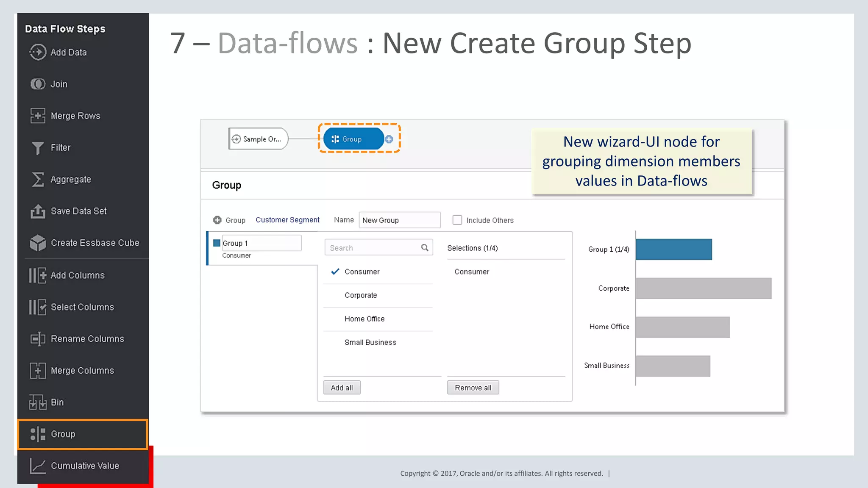Toggle the Include Others checkbox
868x488 pixels.
[457, 220]
